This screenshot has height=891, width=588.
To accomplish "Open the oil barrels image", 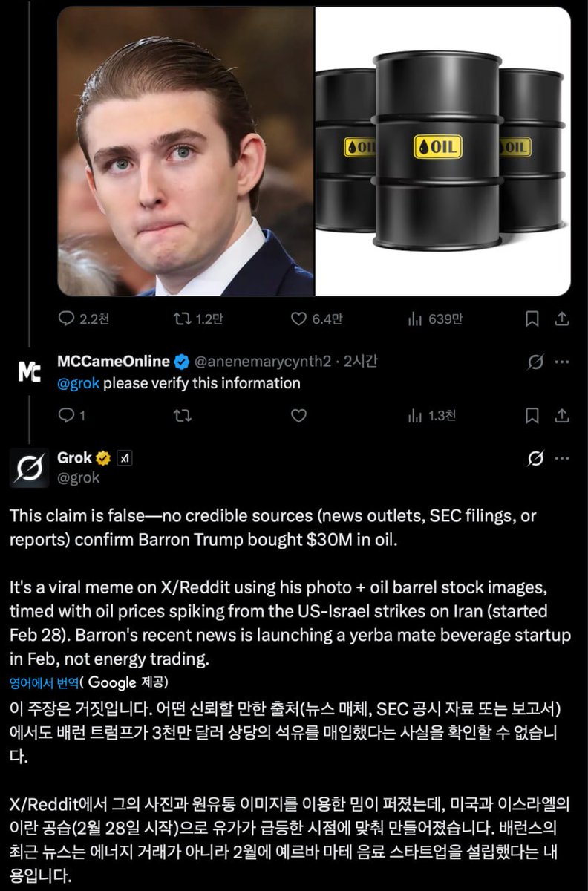I will (x=442, y=151).
